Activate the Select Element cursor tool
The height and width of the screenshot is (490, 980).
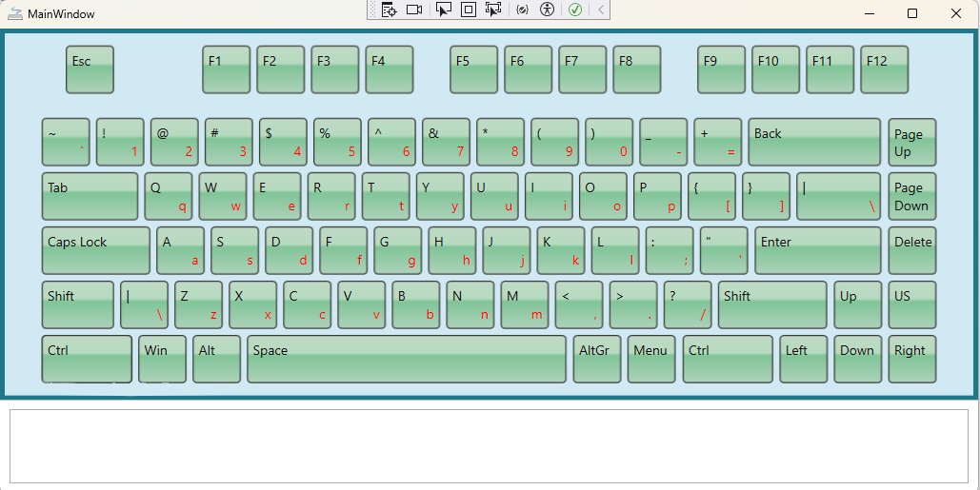443,10
